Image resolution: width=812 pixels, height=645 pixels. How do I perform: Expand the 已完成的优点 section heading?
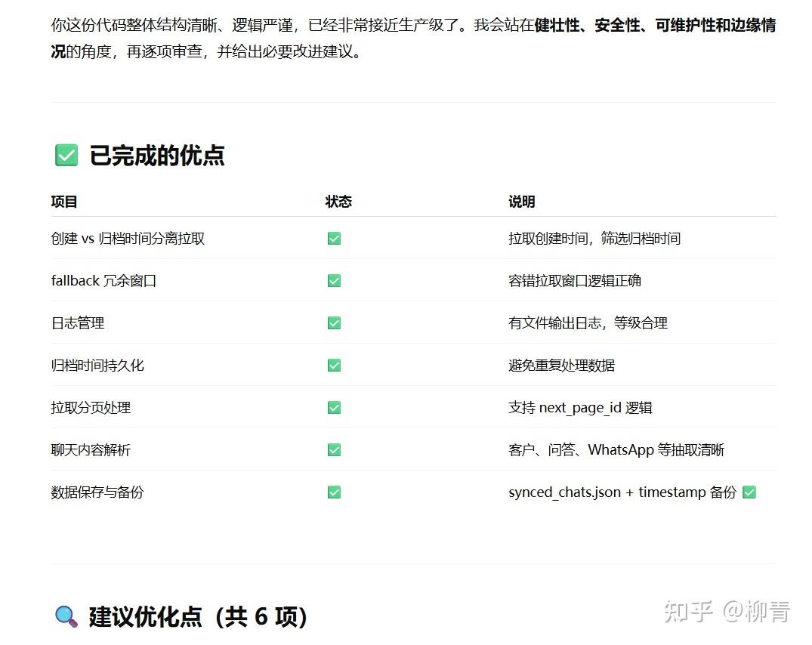pos(155,155)
